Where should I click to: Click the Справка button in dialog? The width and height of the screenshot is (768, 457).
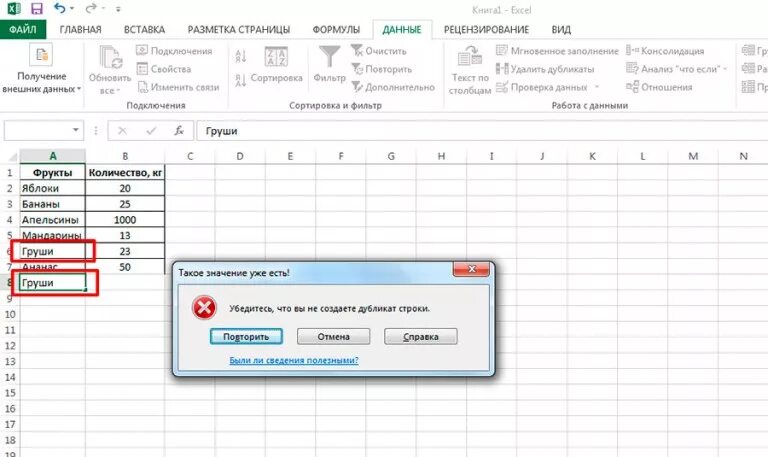coord(421,337)
